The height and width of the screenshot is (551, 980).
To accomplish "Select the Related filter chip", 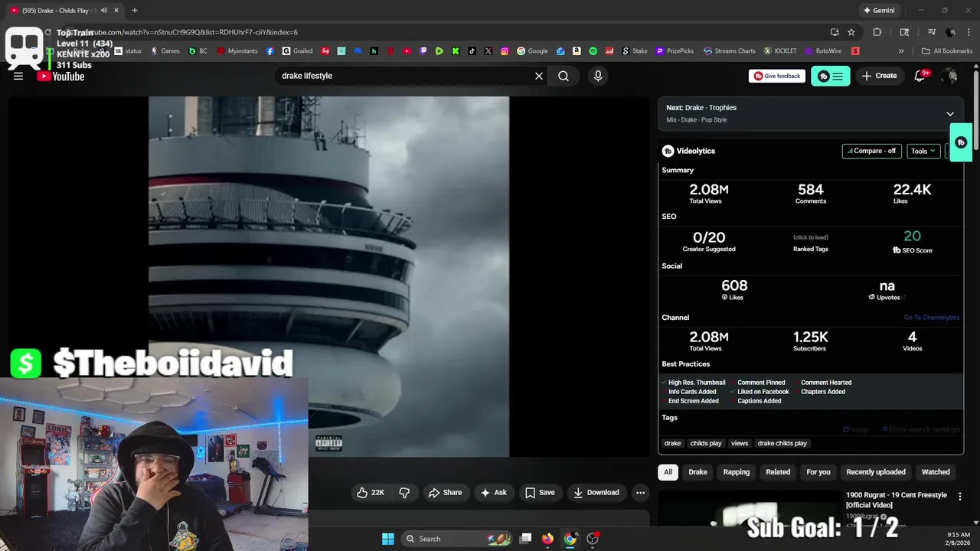I will [x=778, y=472].
